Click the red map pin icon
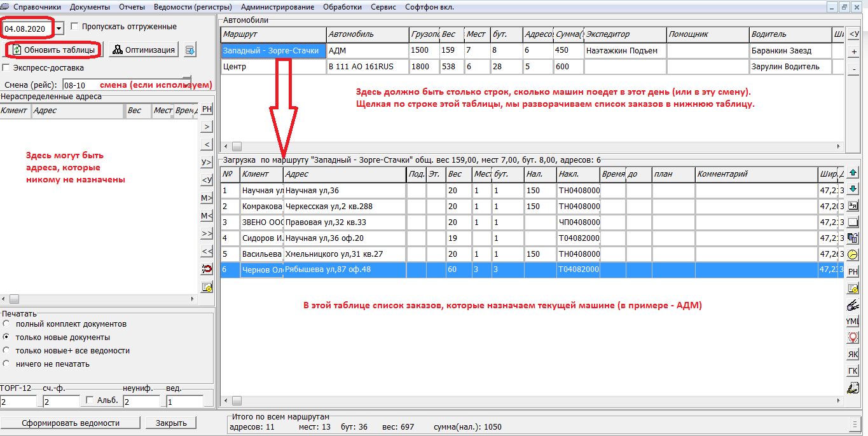This screenshot has width=868, height=436. click(853, 337)
